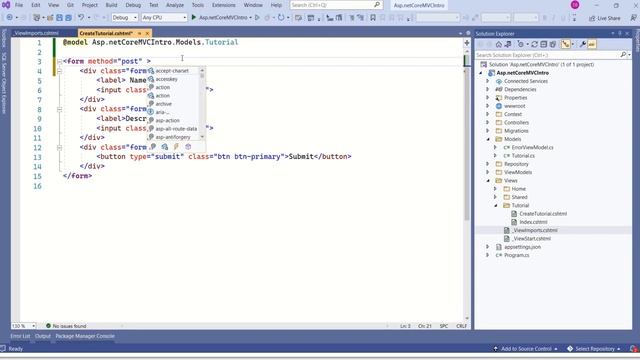Switch to the _ViewImports.cshtml editor tab
Image resolution: width=640 pixels, height=360 pixels.
click(x=36, y=33)
